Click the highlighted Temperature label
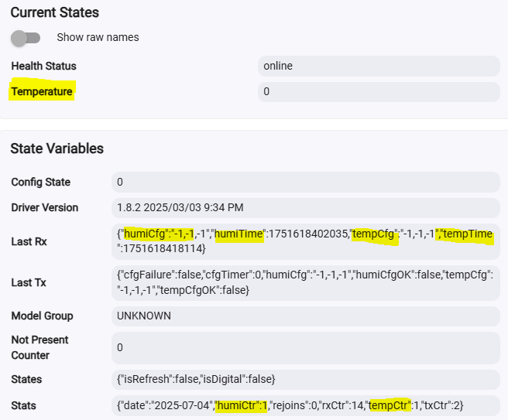 [42, 91]
